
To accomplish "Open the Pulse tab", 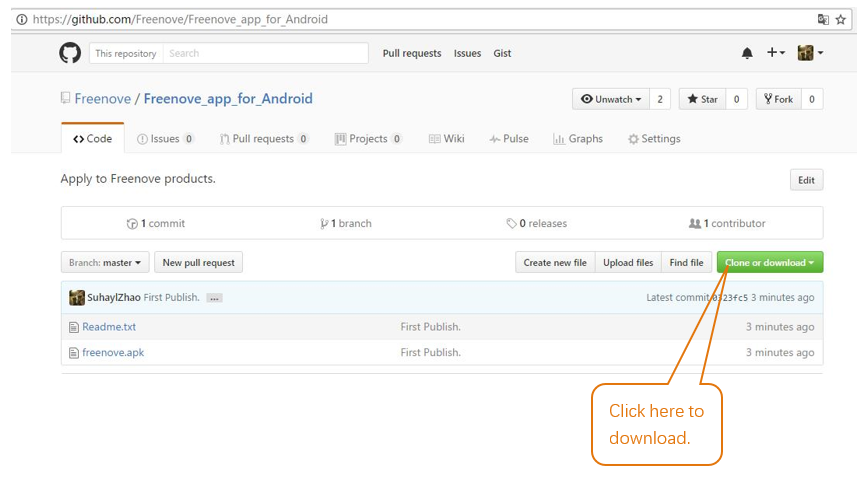I will [509, 139].
